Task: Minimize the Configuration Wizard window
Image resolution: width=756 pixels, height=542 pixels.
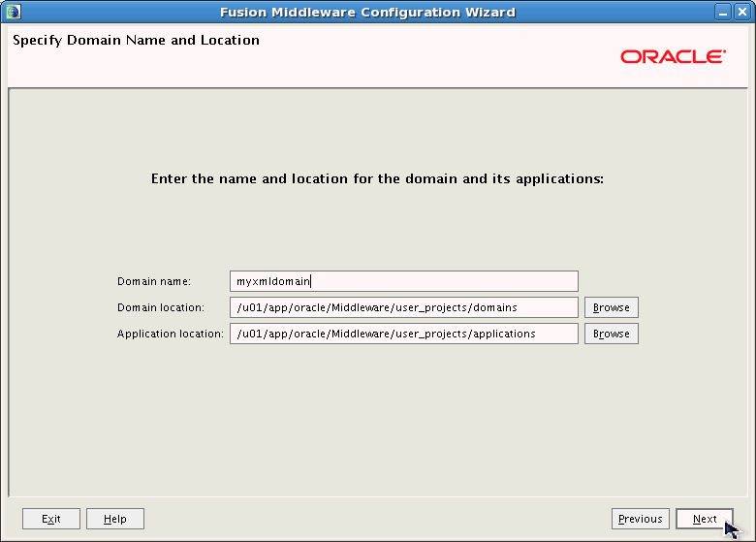Action: click(x=723, y=12)
